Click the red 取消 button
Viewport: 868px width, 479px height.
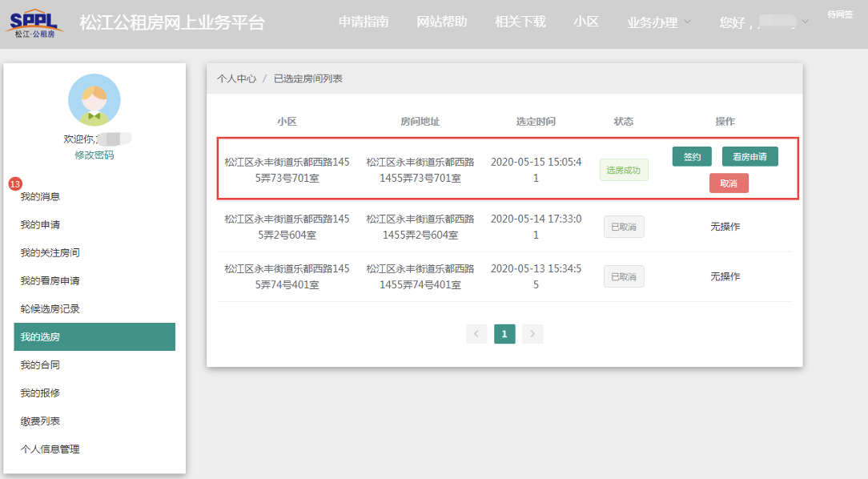coord(729,183)
